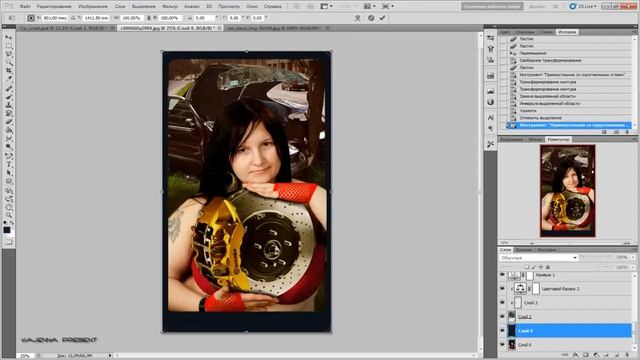The width and height of the screenshot is (640, 360).
Task: Open the Файл menu
Action: click(x=25, y=7)
